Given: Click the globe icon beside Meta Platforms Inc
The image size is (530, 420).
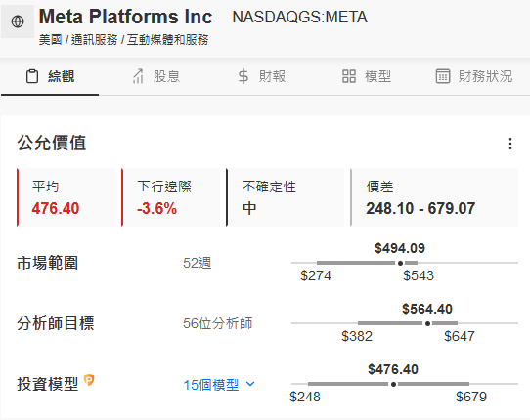Looking at the screenshot, I should pyautogui.click(x=18, y=21).
